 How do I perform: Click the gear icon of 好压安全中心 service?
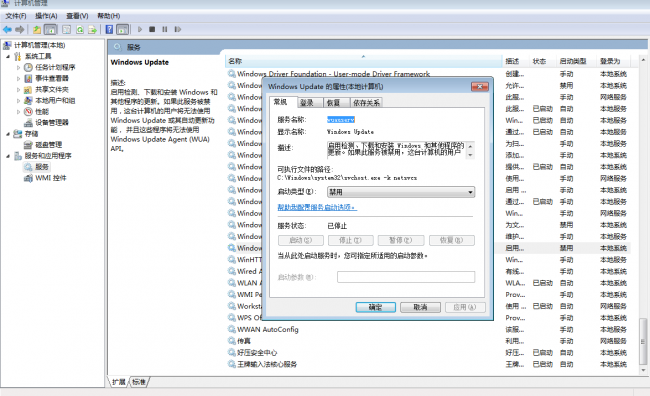point(232,352)
